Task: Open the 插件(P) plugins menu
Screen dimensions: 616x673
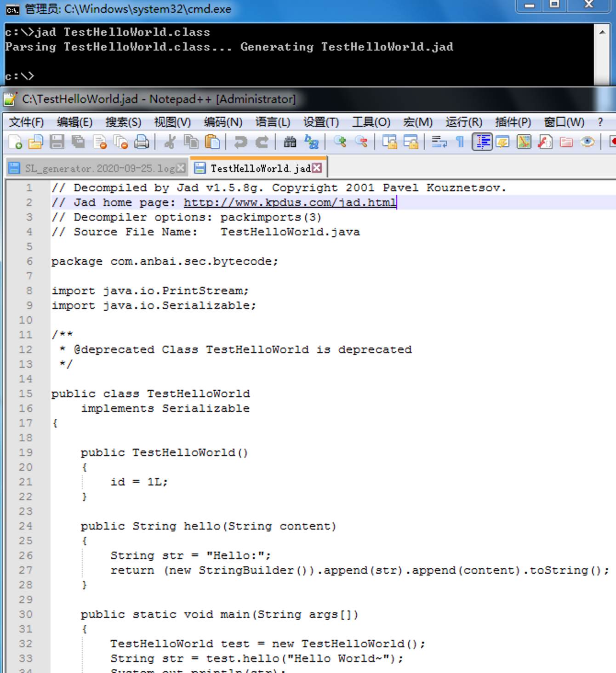Action: (513, 122)
